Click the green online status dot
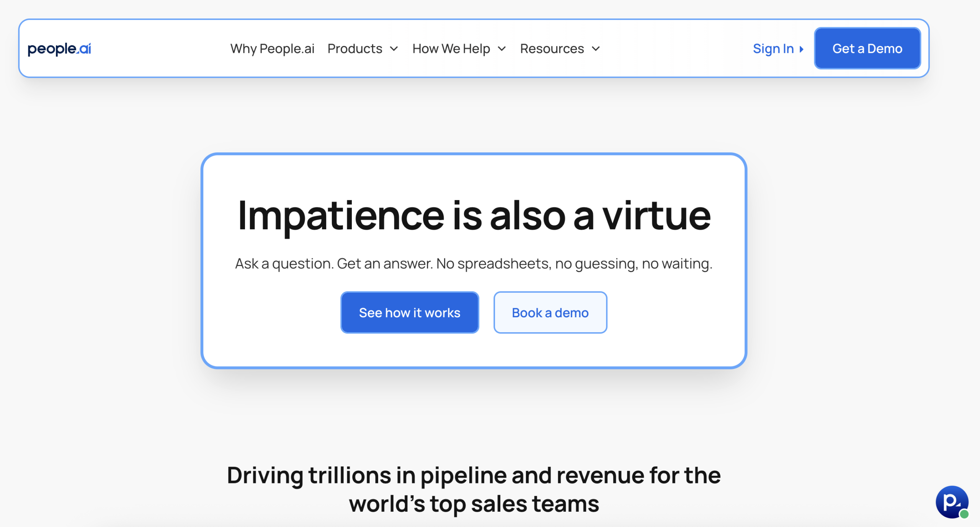 [x=964, y=514]
